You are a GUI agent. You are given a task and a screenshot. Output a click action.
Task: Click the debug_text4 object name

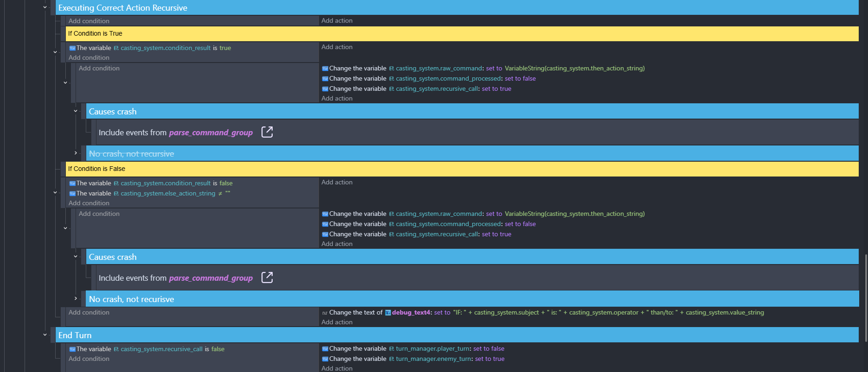coord(411,313)
